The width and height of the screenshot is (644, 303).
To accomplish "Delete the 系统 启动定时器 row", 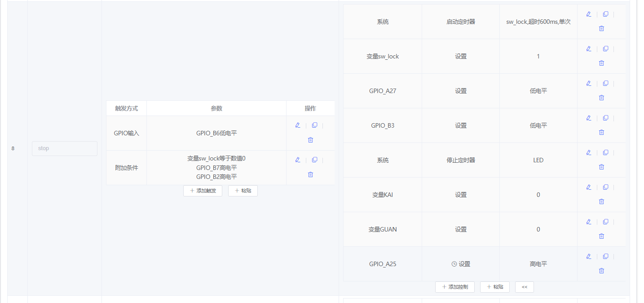I will point(601,28).
